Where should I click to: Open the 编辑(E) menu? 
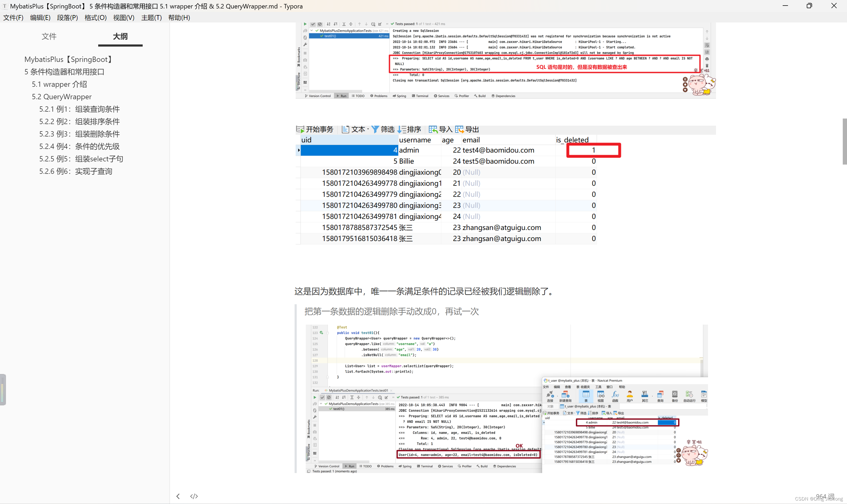pyautogui.click(x=40, y=18)
